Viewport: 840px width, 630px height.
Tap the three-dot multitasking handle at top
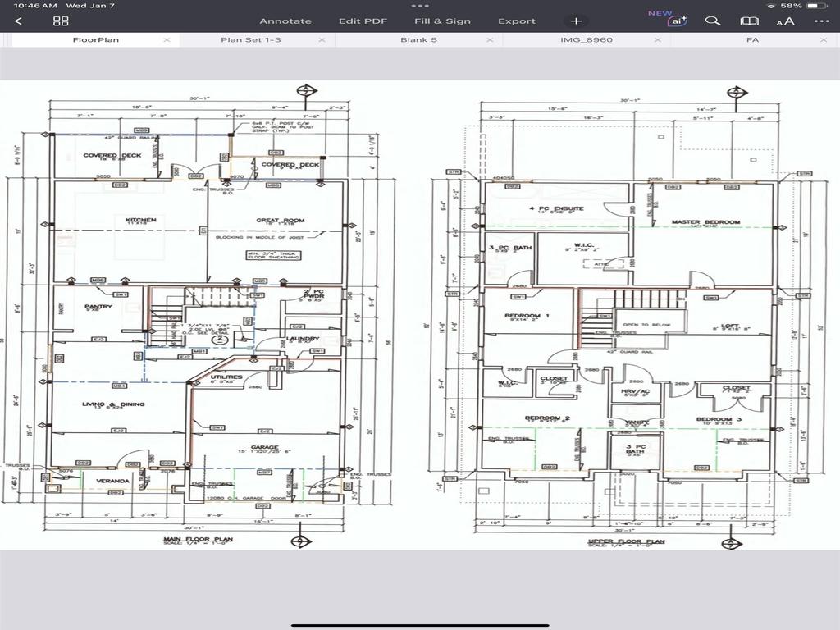420,6
